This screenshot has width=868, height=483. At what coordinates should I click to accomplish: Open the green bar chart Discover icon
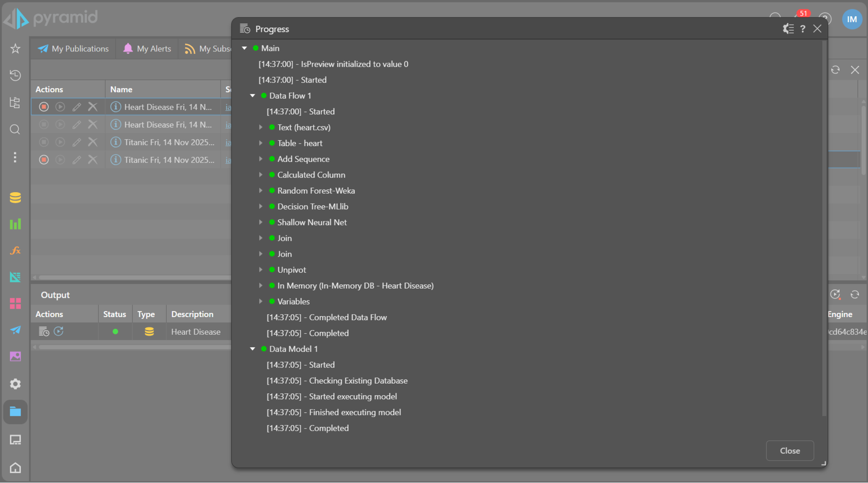click(15, 224)
